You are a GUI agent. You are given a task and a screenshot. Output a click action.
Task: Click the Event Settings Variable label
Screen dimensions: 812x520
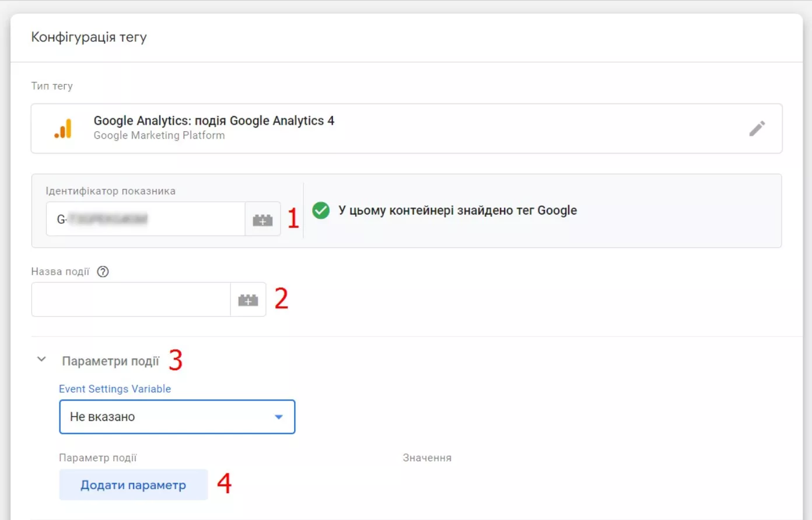coord(115,389)
